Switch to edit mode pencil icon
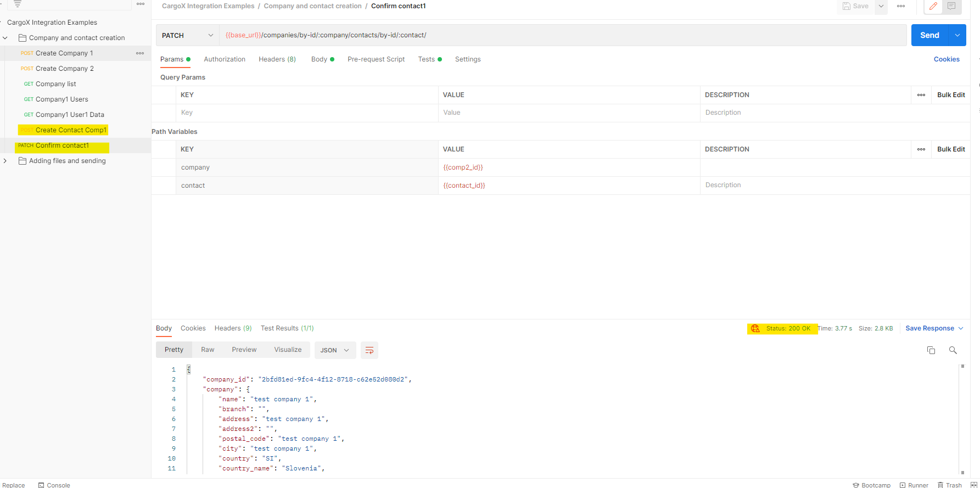 coord(933,6)
